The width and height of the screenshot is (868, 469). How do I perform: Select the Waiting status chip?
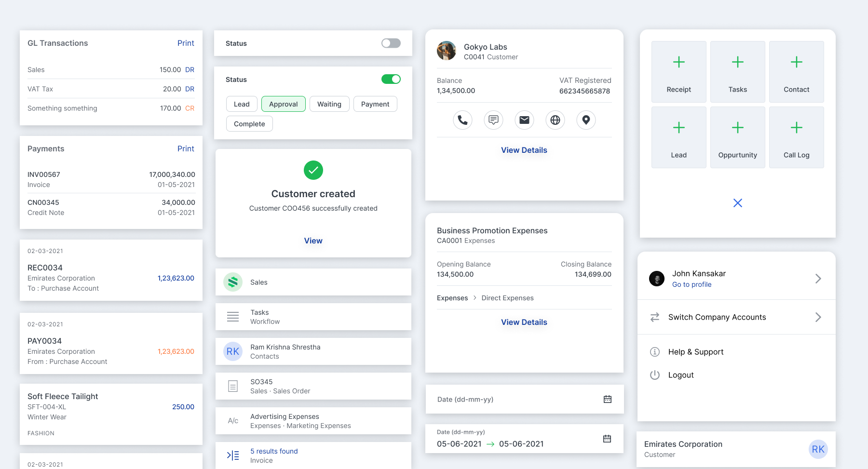point(329,104)
